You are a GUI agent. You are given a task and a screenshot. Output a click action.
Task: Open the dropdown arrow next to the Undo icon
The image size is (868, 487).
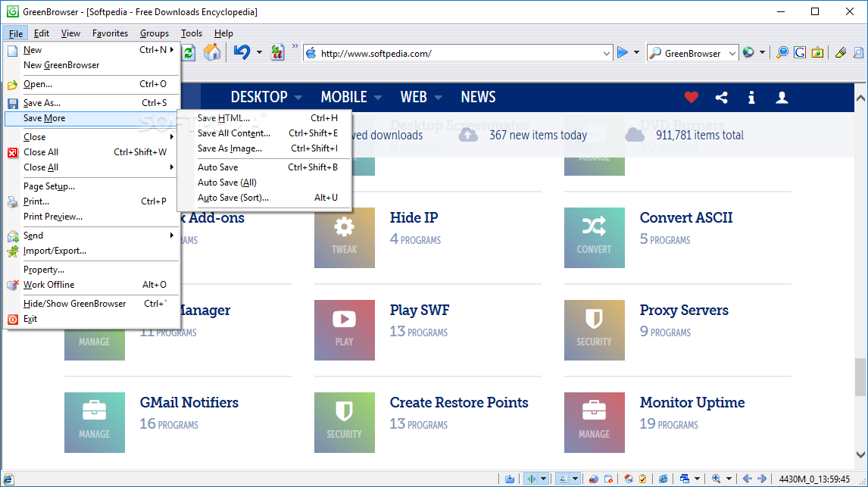tap(259, 53)
